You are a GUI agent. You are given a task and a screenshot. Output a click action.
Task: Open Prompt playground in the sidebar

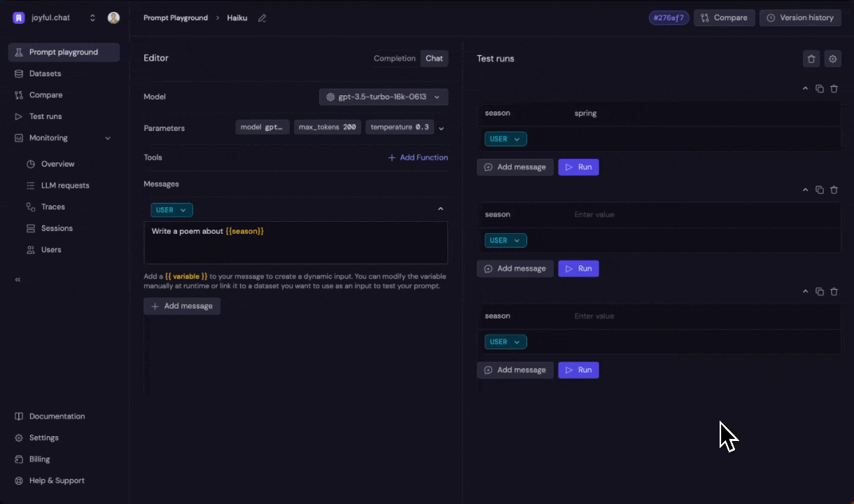(64, 52)
